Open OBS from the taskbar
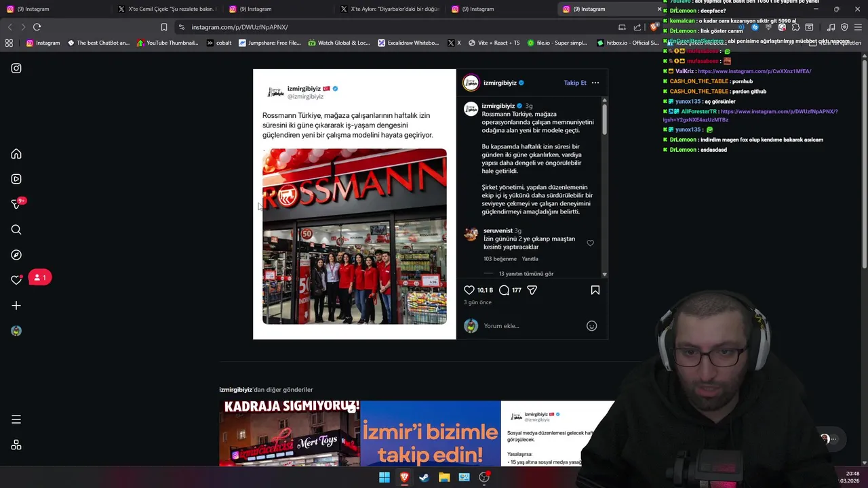The image size is (868, 488). (x=484, y=477)
